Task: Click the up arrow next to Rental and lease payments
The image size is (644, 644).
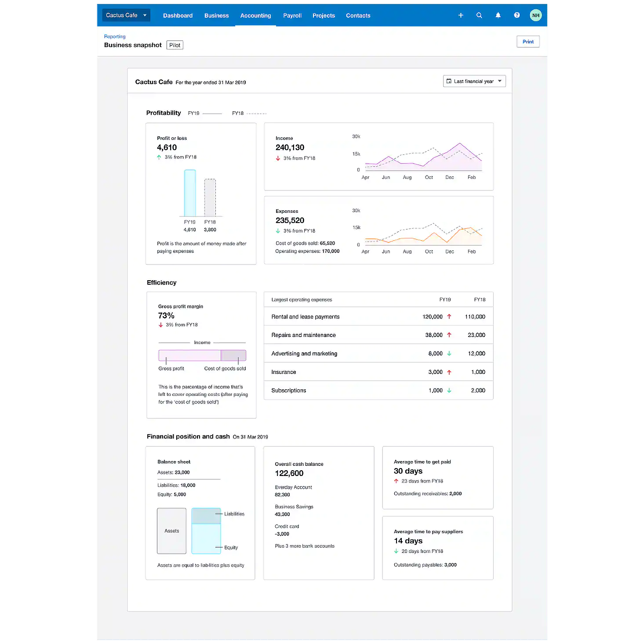Action: click(x=449, y=316)
